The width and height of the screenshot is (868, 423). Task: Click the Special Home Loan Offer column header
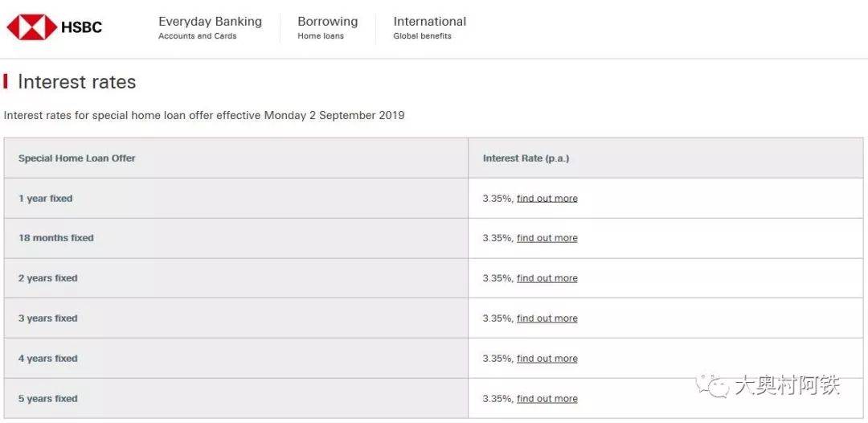click(x=77, y=158)
